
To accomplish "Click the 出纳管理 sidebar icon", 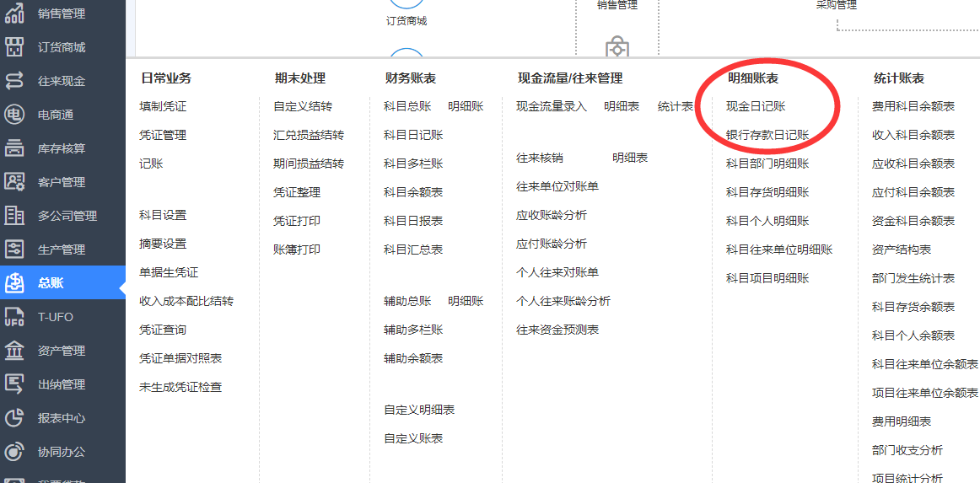I will coord(14,384).
